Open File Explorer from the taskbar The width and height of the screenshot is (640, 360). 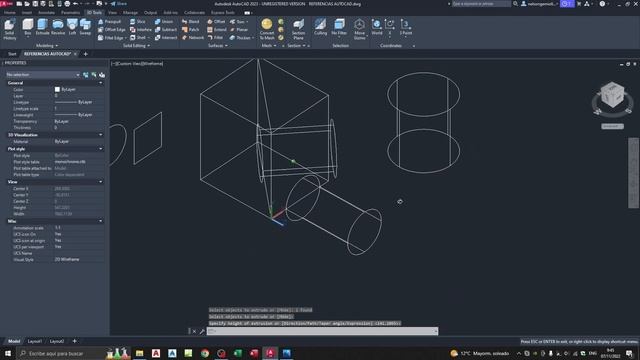140,353
